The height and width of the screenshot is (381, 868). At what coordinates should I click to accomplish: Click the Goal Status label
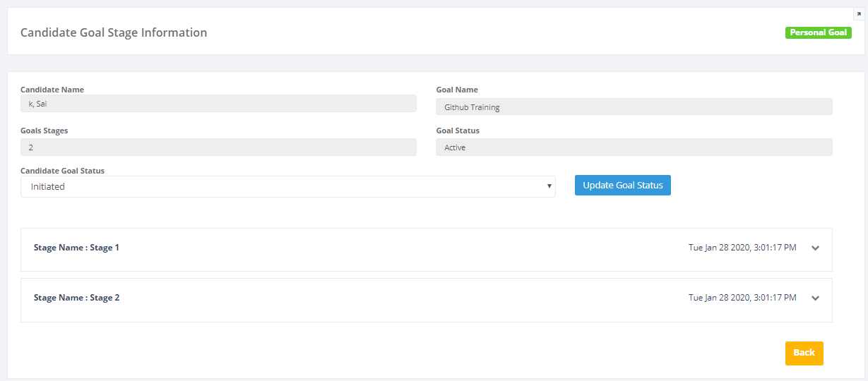[x=458, y=131]
